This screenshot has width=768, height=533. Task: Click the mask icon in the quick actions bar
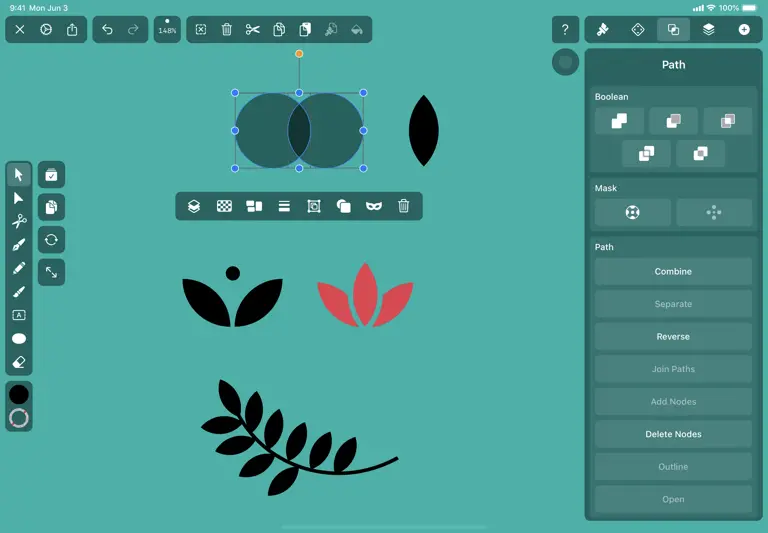point(374,206)
